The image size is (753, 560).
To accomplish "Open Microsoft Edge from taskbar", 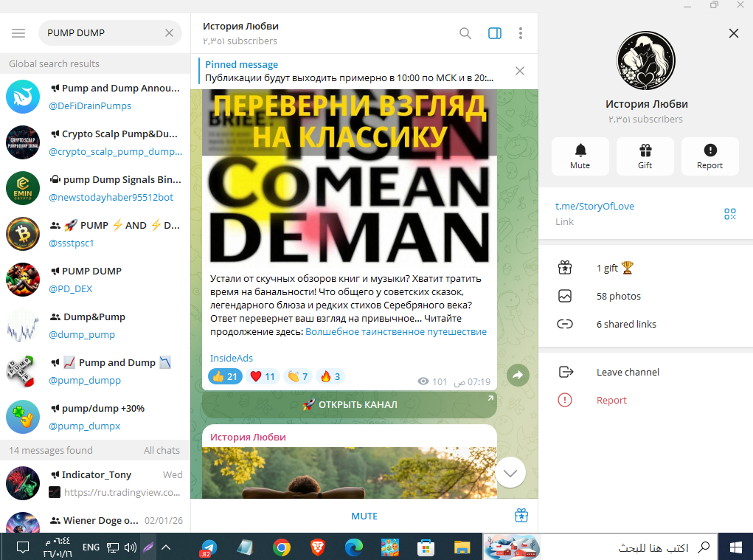I will pyautogui.click(x=354, y=547).
